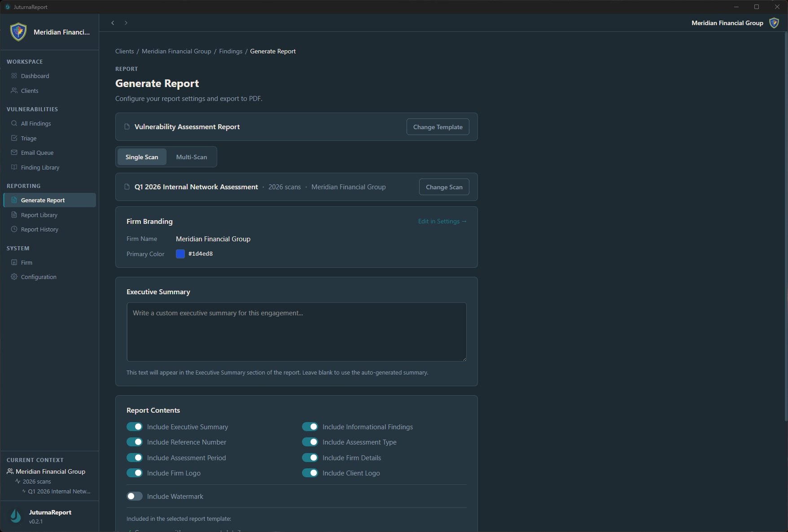
Task: Open All Findings via the magnifier icon
Action: pos(13,123)
